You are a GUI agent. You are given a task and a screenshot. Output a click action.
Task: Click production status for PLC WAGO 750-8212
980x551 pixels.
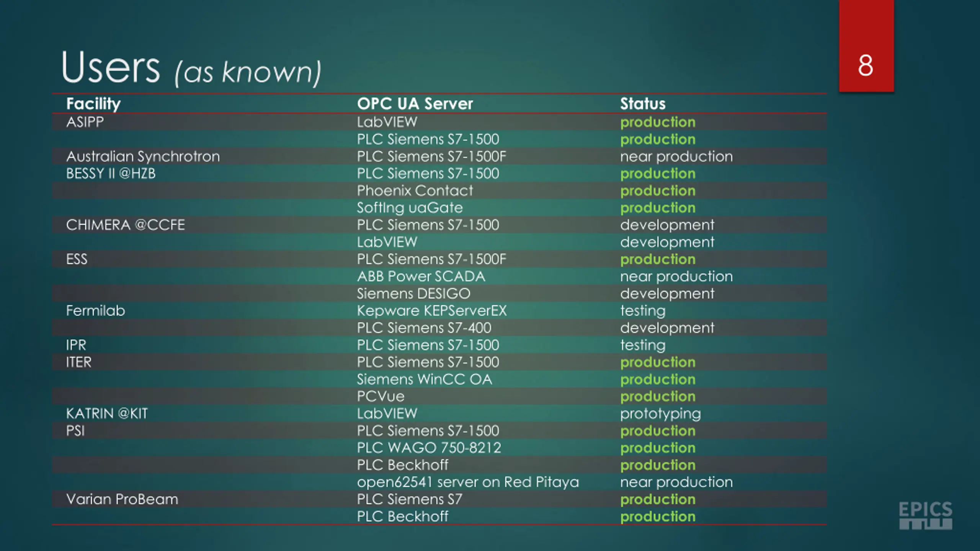click(658, 448)
